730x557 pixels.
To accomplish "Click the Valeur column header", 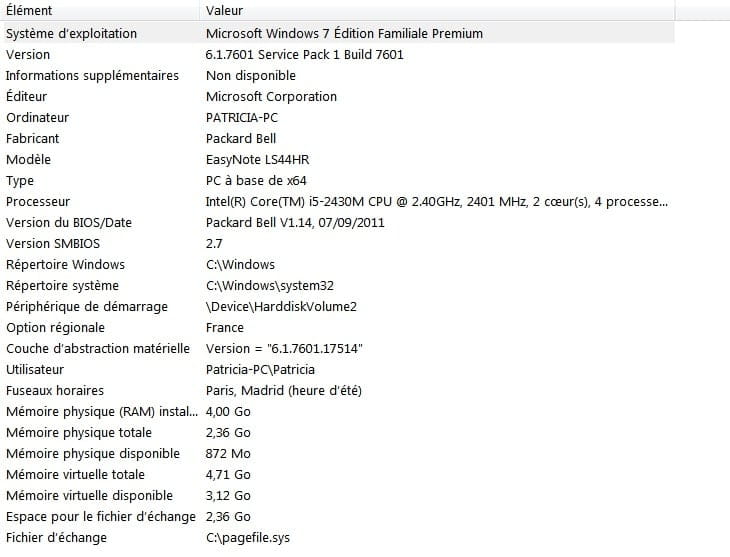I will [x=438, y=10].
